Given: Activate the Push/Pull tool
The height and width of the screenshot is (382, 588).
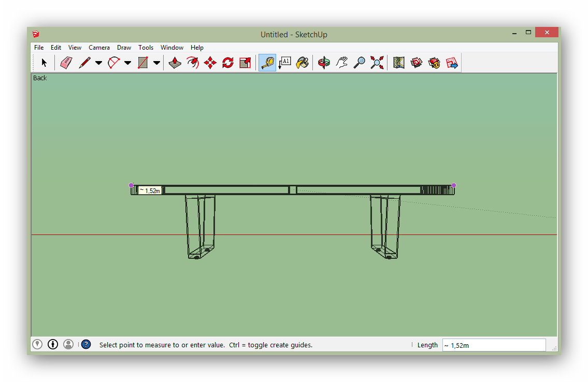Looking at the screenshot, I should 175,63.
